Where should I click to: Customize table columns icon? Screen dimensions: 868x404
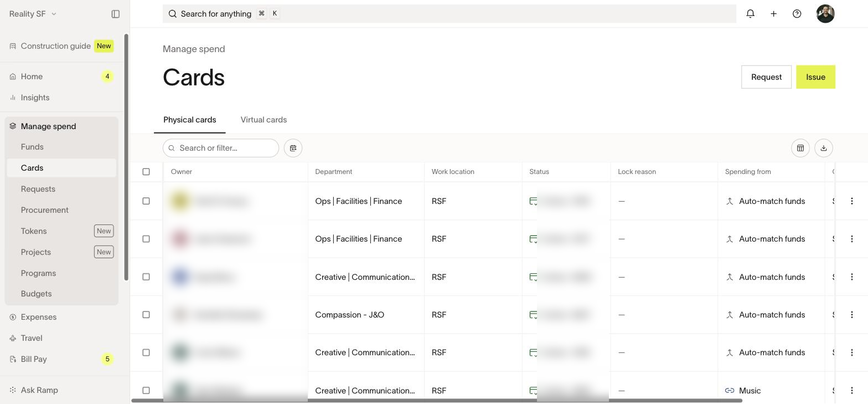click(800, 148)
